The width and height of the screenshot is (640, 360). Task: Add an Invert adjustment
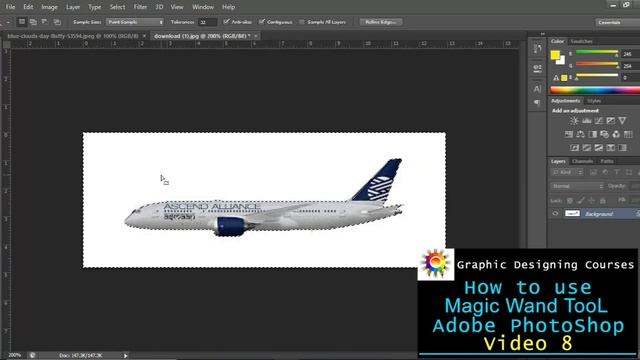pos(575,148)
